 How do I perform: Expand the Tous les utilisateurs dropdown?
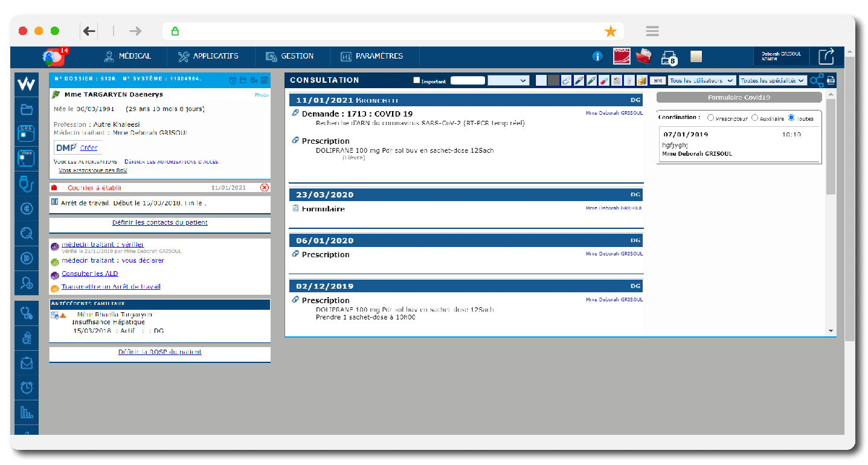pyautogui.click(x=702, y=80)
